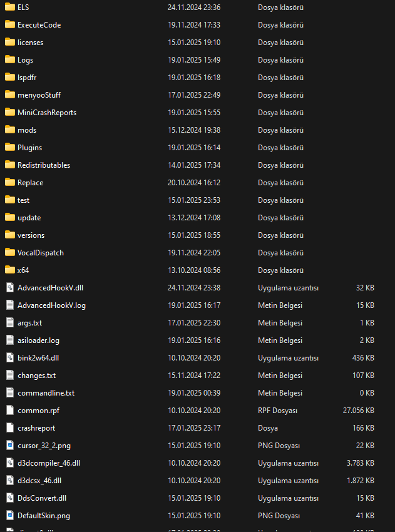Select the Plugins folder icon
This screenshot has height=532, width=395.
pyautogui.click(x=9, y=148)
